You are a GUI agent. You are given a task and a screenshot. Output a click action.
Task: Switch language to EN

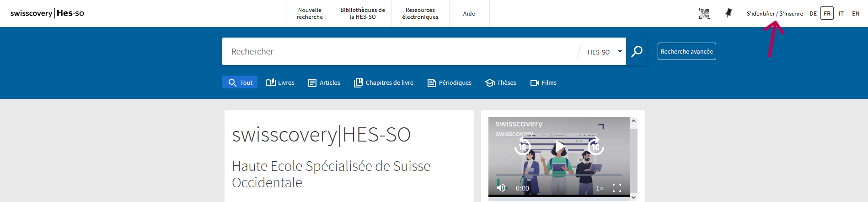pos(856,13)
